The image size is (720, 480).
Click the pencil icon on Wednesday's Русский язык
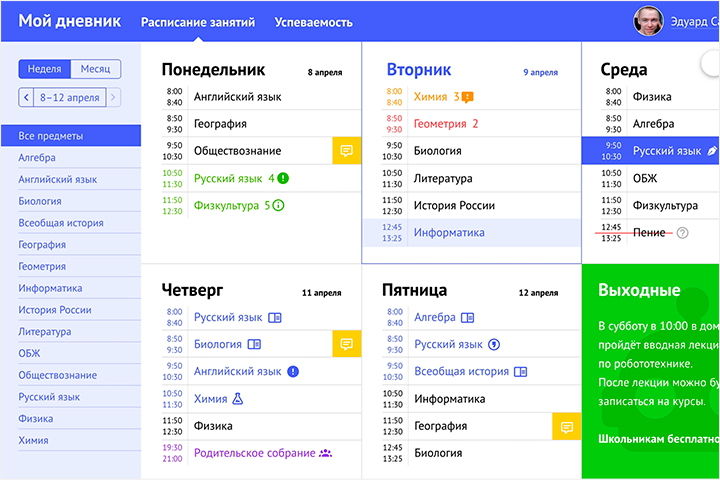(x=712, y=151)
